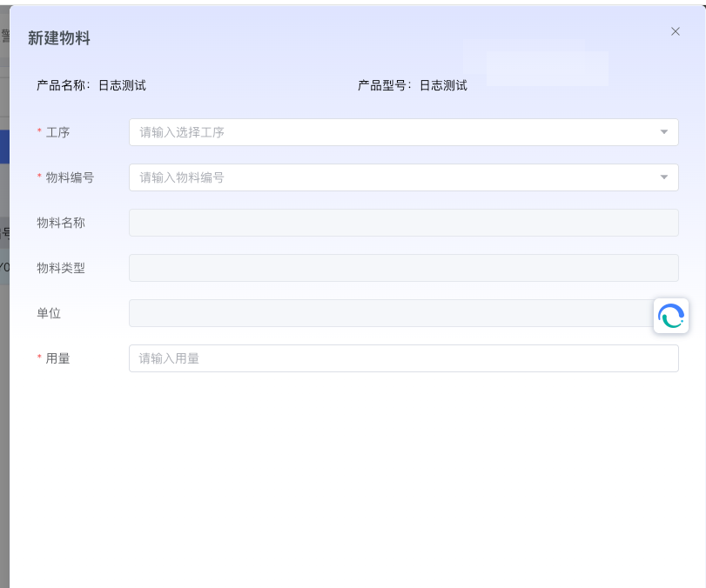Close the 新建物料 dialog
Screen dimensions: 706x588
coord(675,31)
